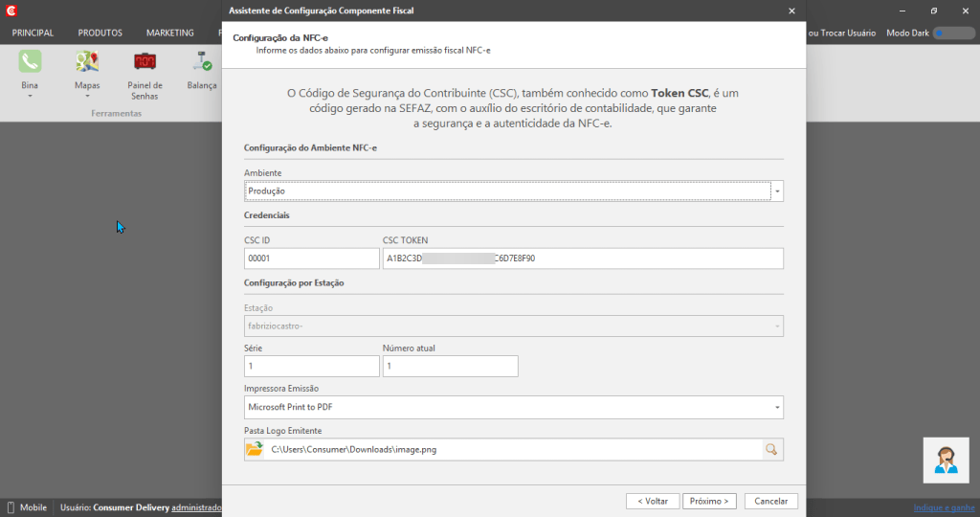Click folder icon in Pasta Logo Emitente

coord(255,449)
